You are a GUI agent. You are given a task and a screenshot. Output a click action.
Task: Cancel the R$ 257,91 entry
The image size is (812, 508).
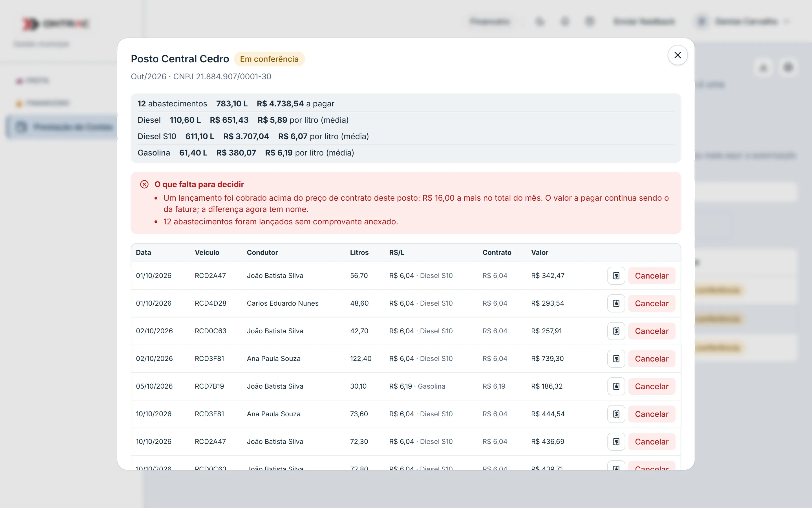click(x=652, y=331)
